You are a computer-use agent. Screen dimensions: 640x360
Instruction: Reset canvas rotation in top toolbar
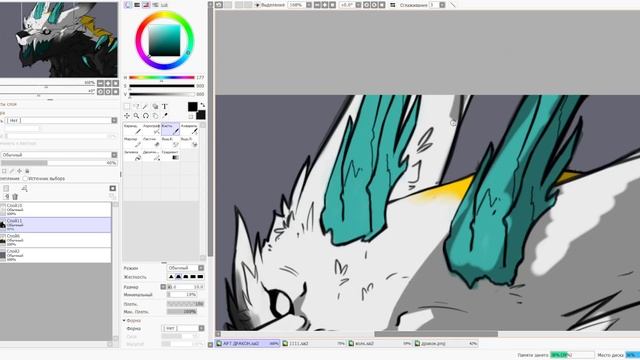382,5
